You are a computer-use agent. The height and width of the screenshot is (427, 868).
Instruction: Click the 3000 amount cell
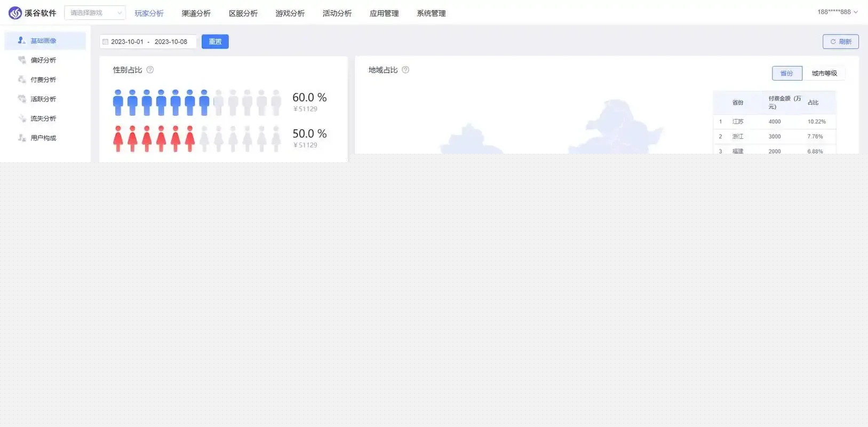(775, 137)
